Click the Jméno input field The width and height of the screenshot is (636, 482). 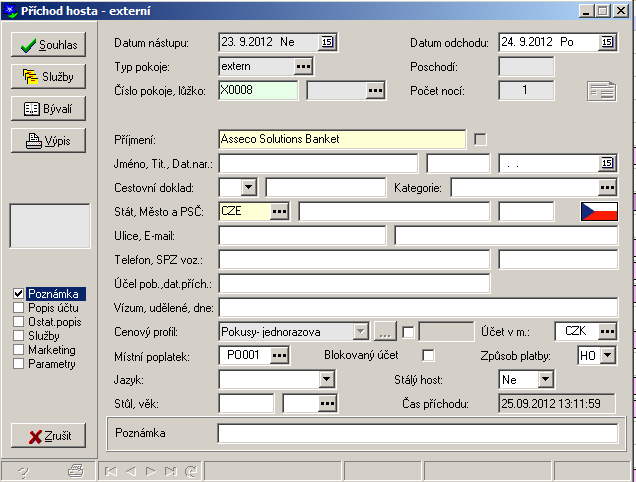pos(318,164)
